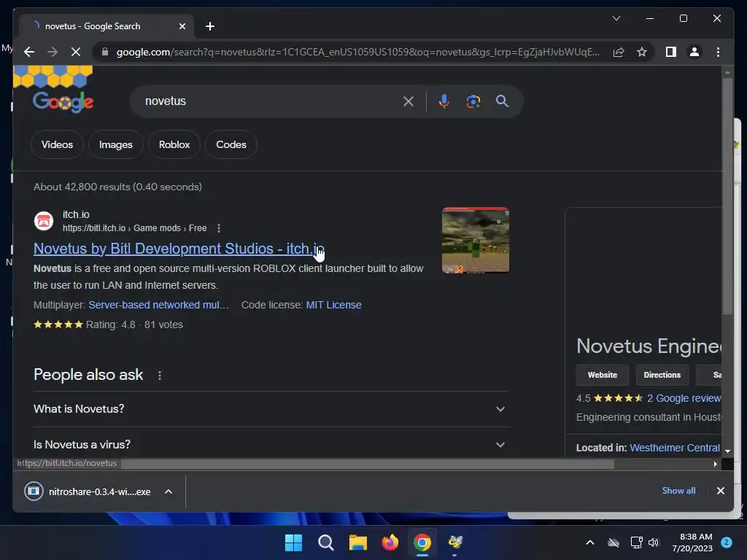747x560 pixels.
Task: Click the itch.io favicon in the result
Action: pos(43,221)
